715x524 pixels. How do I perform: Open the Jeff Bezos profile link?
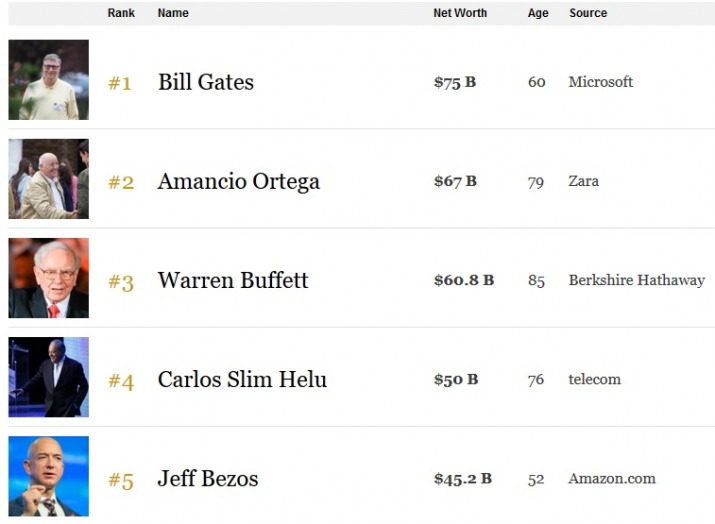coord(208,478)
